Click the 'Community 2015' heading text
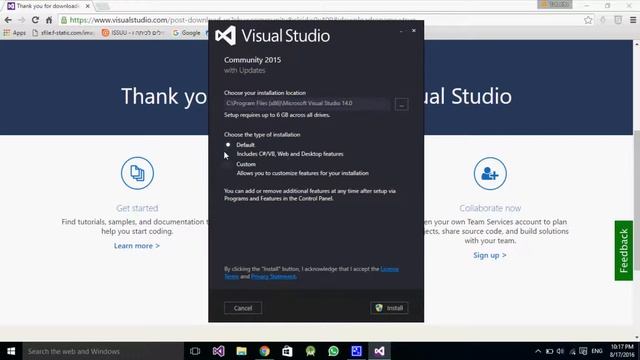The width and height of the screenshot is (640, 360). coord(252,60)
